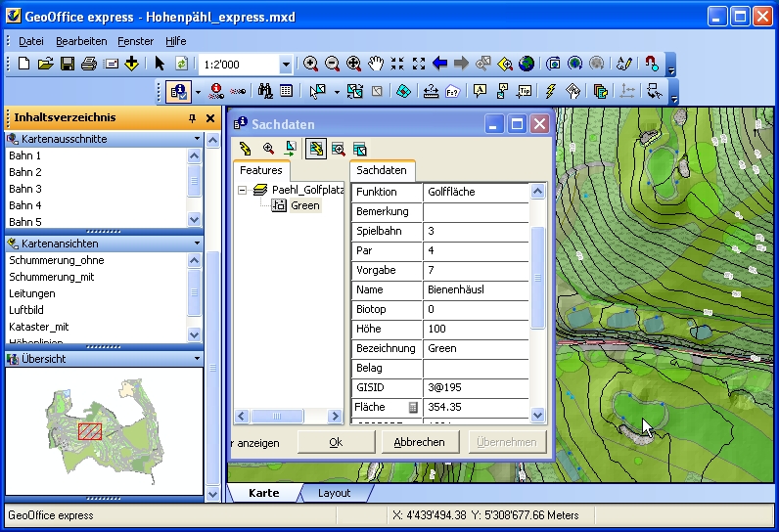Image resolution: width=779 pixels, height=532 pixels.
Task: Click the Zoom In magnifier tool
Action: click(311, 64)
